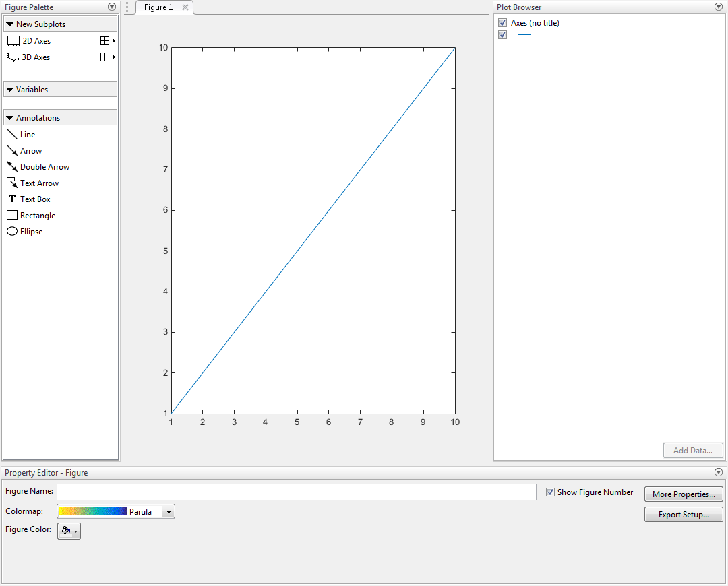
Task: Open the Colormap dropdown arrow
Action: click(169, 512)
